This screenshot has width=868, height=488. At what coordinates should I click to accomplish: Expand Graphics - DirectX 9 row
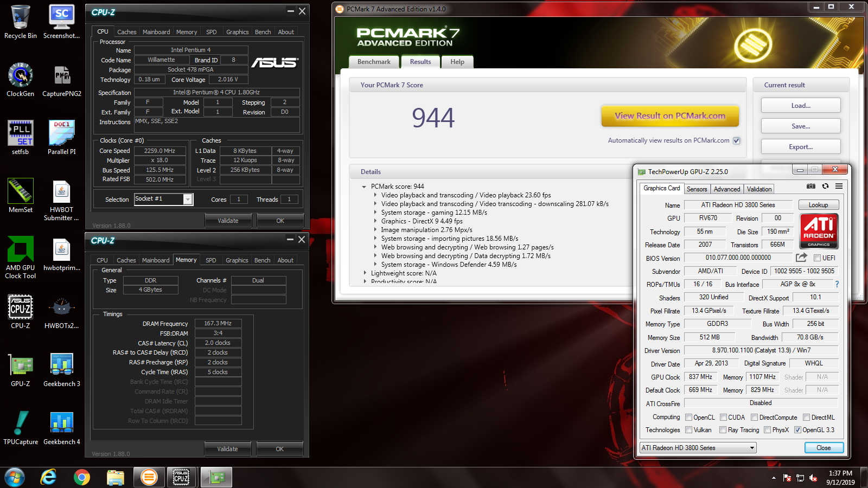pyautogui.click(x=375, y=221)
